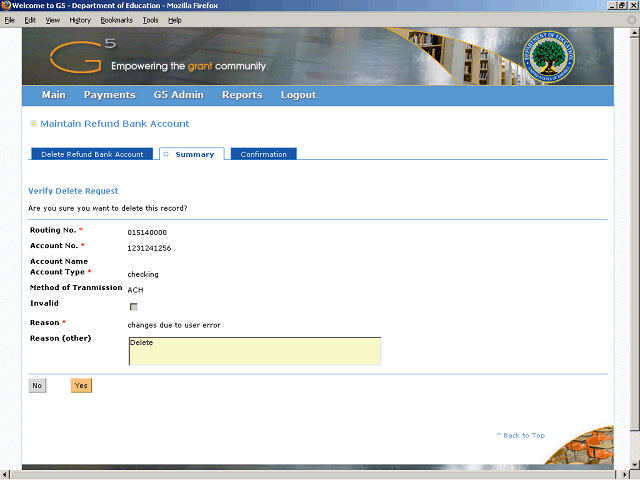The height and width of the screenshot is (480, 640).
Task: Open Reports navigation item
Action: [242, 95]
